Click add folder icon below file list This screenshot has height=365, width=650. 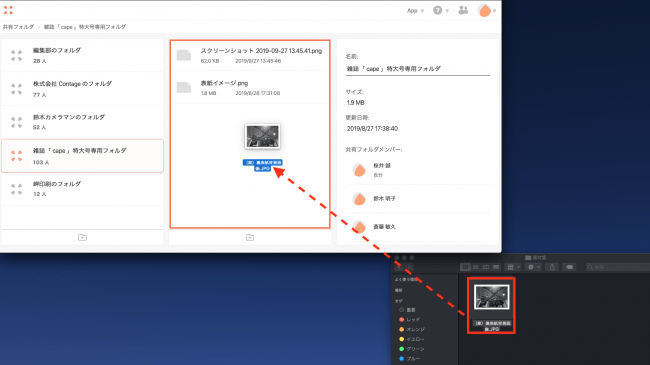pos(250,237)
